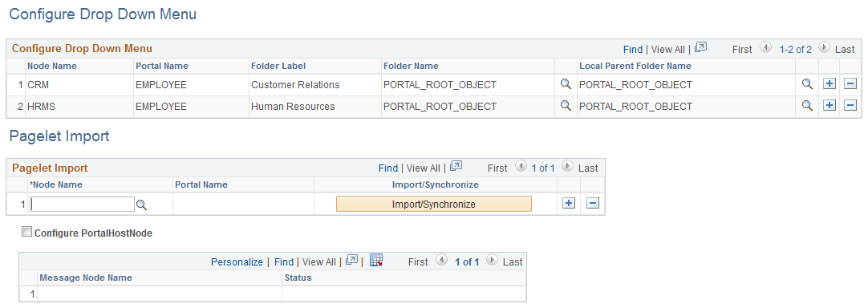Open Local Parent Folder lookup in HRMS row
Viewport: 868px width, 308px height.
point(807,105)
